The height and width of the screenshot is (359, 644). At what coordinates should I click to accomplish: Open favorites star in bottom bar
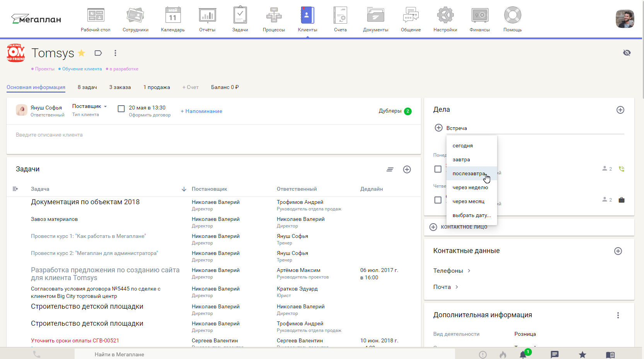[583, 354]
